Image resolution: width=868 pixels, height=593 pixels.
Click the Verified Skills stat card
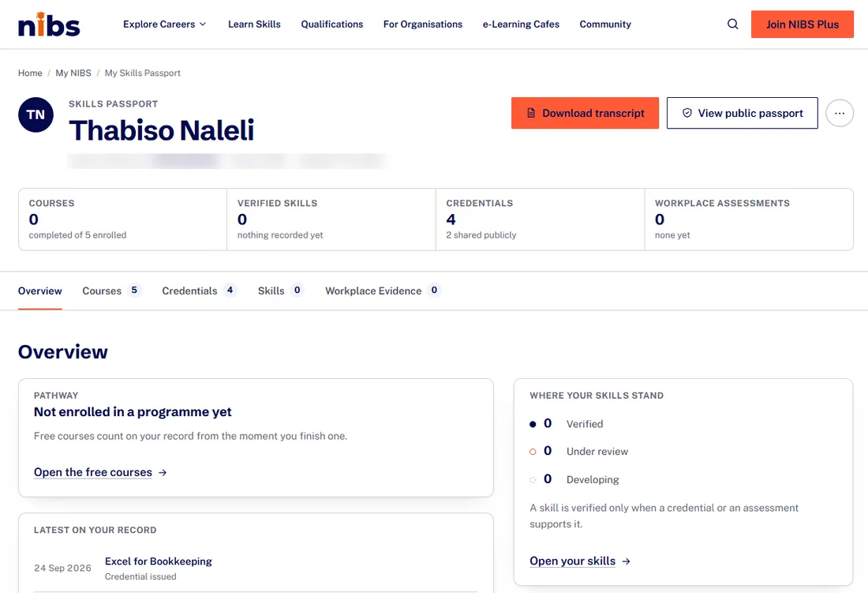coord(331,220)
